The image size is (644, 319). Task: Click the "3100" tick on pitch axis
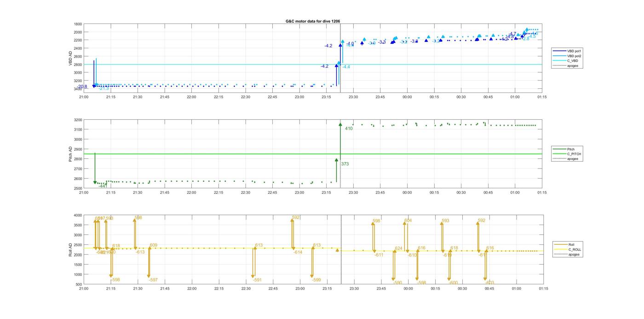pos(78,130)
